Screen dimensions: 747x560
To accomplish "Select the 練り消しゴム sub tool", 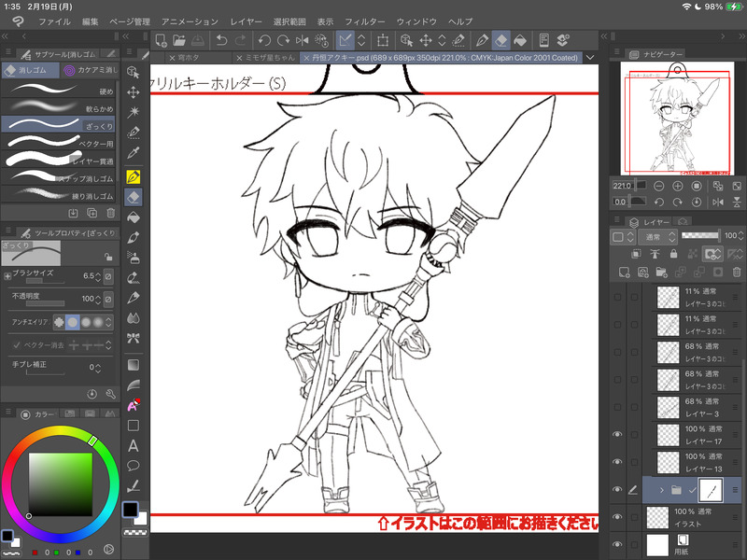I will [x=58, y=194].
